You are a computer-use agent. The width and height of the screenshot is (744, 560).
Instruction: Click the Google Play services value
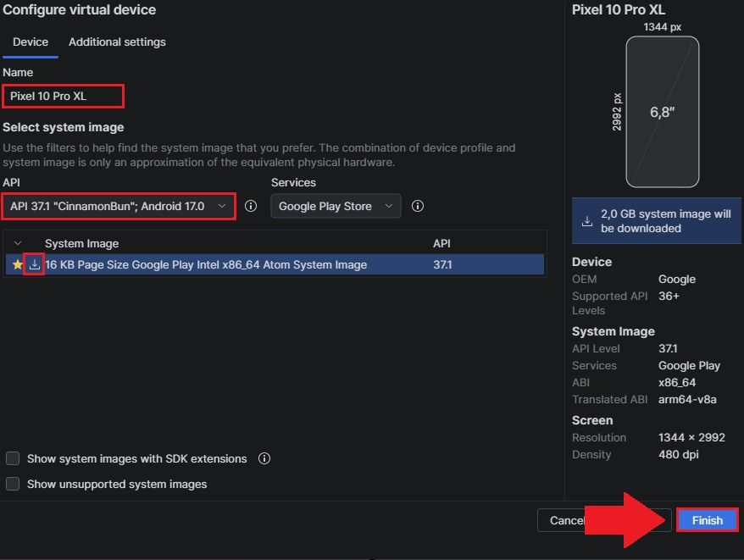pyautogui.click(x=689, y=365)
